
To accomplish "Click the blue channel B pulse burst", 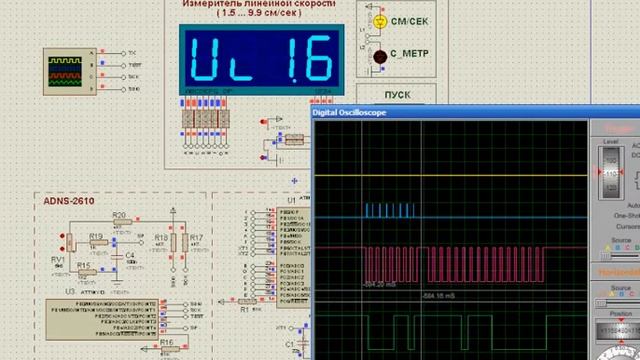I will (390, 210).
